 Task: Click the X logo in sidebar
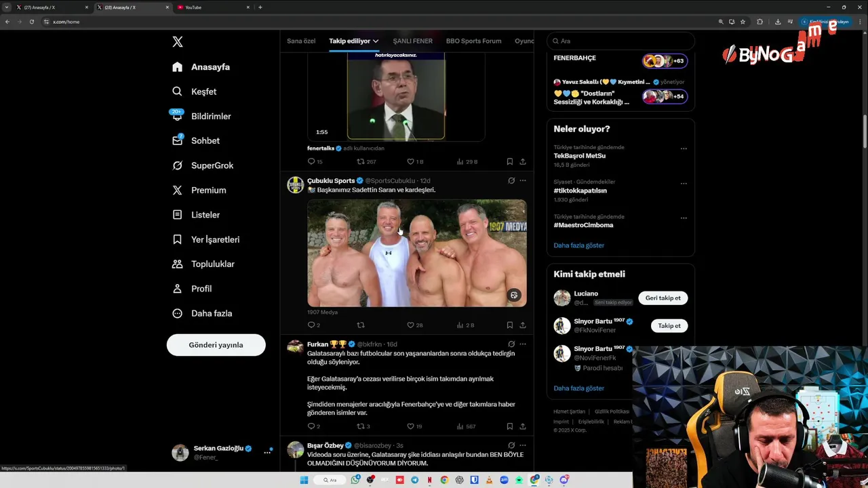[x=178, y=42]
